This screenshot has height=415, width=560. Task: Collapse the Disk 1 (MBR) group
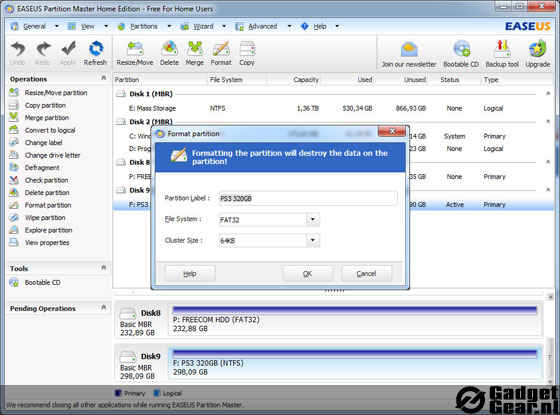548,94
